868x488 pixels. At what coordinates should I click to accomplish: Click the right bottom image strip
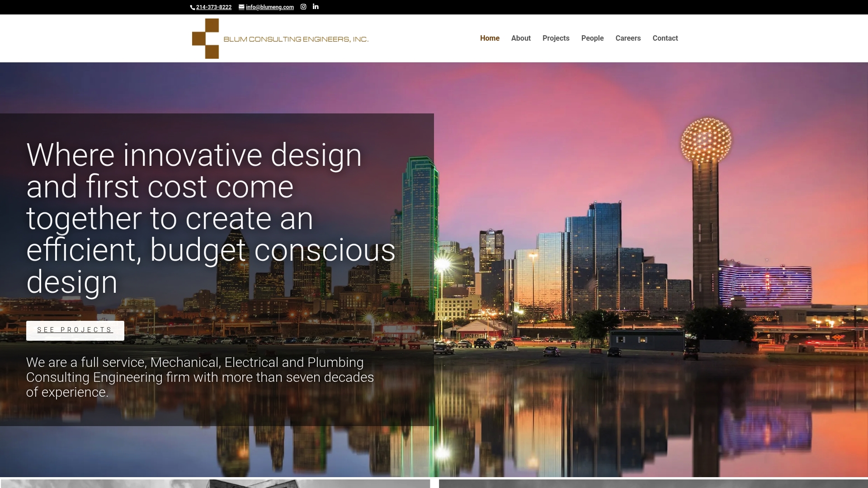pos(651,483)
